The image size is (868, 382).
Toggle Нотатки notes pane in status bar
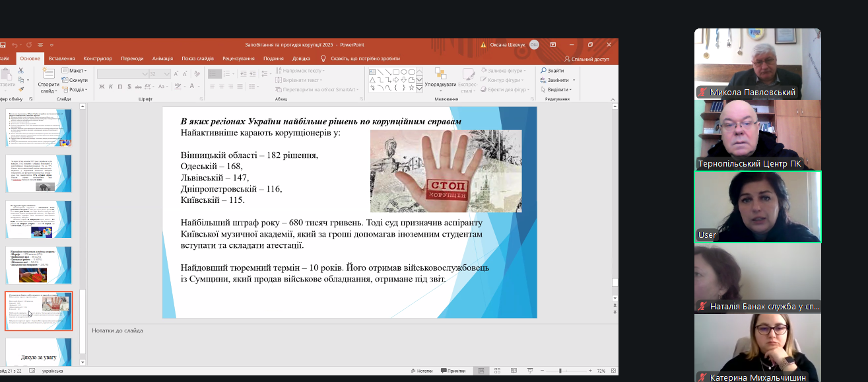pos(421,371)
